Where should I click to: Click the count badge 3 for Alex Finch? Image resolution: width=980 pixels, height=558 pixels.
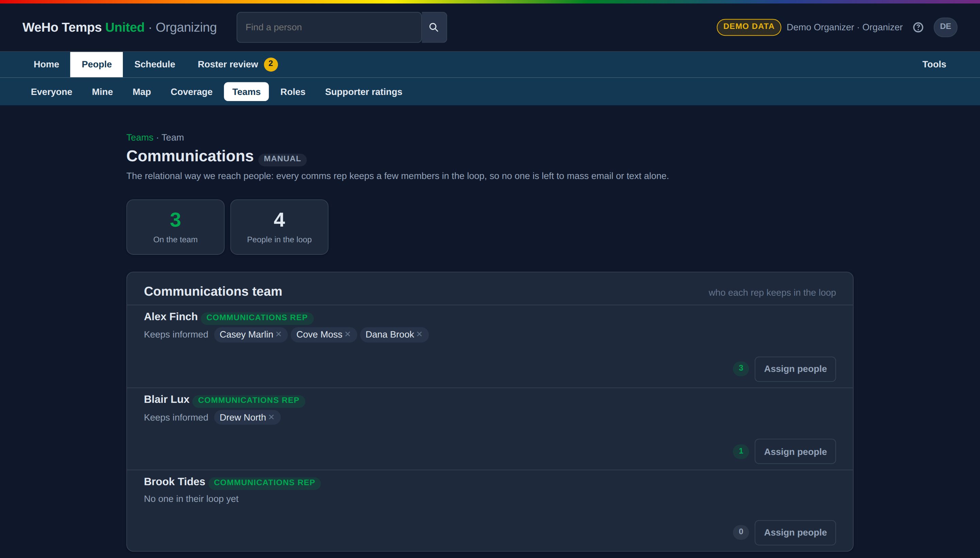741,368
